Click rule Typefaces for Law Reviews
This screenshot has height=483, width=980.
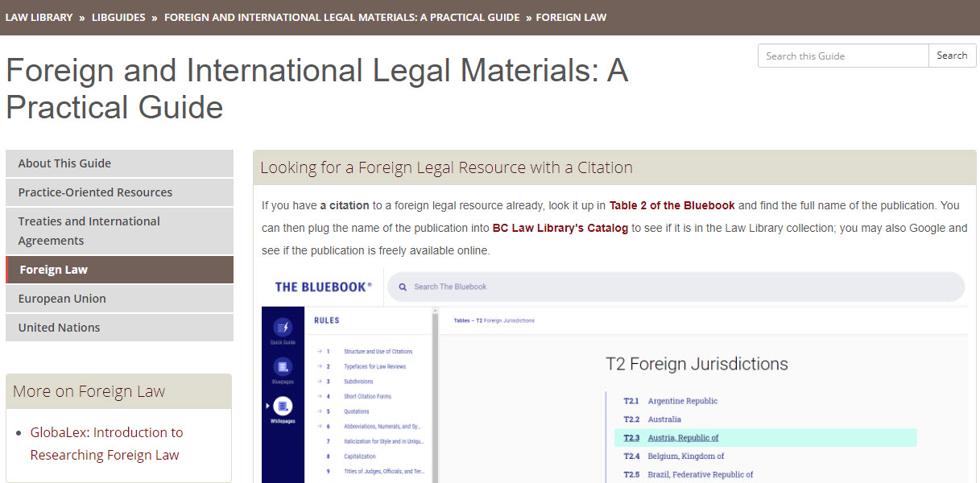374,366
